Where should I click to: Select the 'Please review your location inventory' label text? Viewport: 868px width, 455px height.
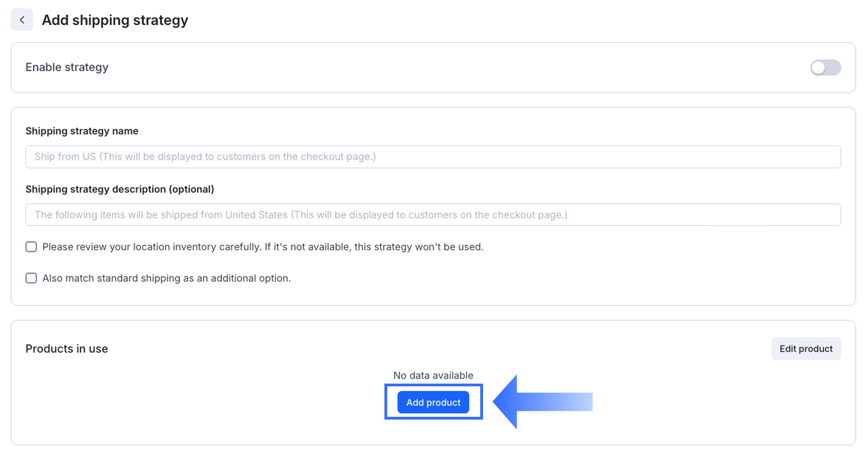263,247
